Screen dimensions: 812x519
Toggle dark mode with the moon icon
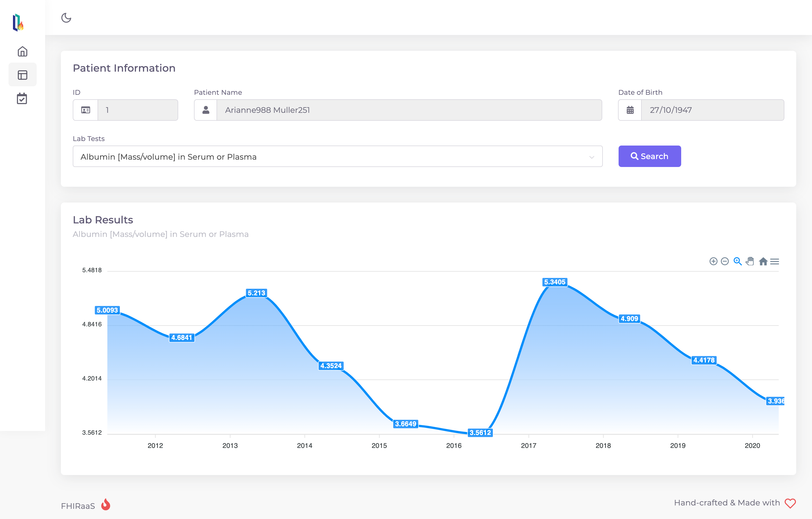point(66,17)
